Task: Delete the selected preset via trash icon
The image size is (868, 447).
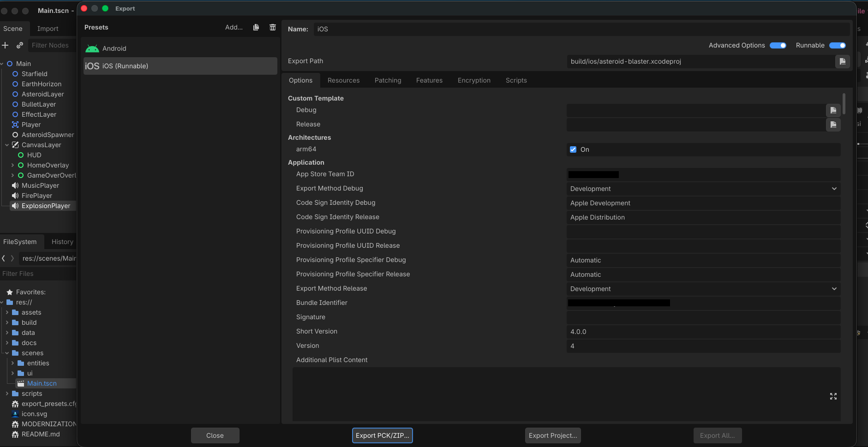Action: (273, 27)
